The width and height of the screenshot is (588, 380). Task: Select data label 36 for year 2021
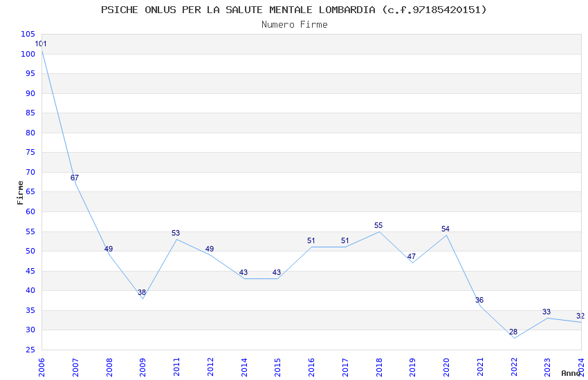coord(479,299)
